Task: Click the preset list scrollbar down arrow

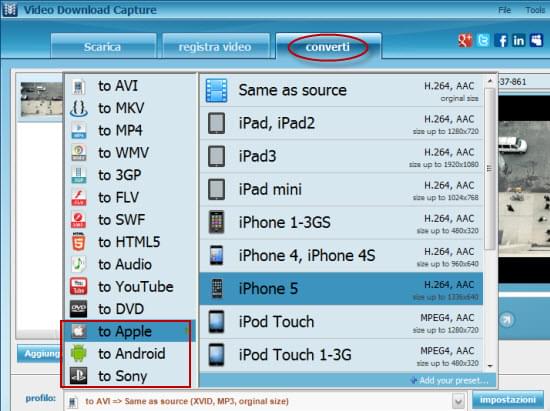Action: click(x=490, y=366)
